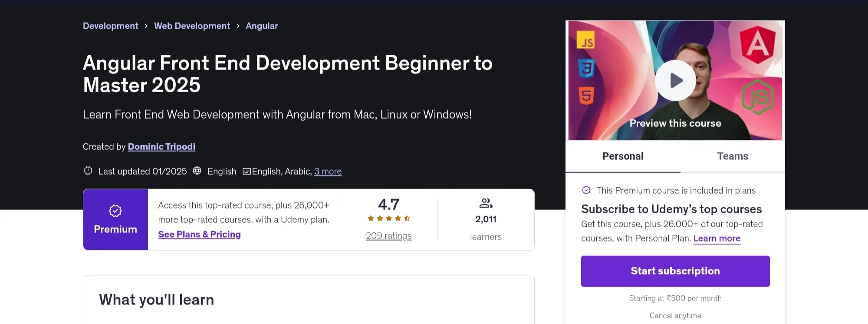868x324 pixels.
Task: Click the 2,011 learners count
Action: (x=486, y=219)
